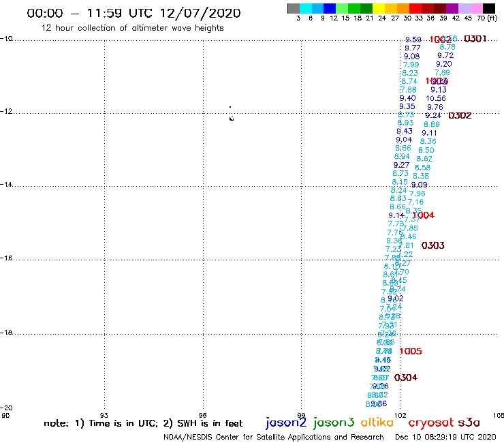504x443 pixels.
Task: Click pass label '0304'
Action: point(406,378)
